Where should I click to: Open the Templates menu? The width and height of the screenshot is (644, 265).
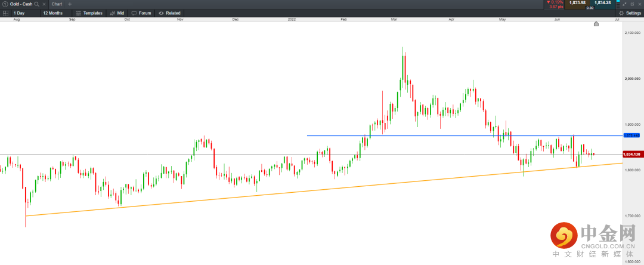(89, 13)
